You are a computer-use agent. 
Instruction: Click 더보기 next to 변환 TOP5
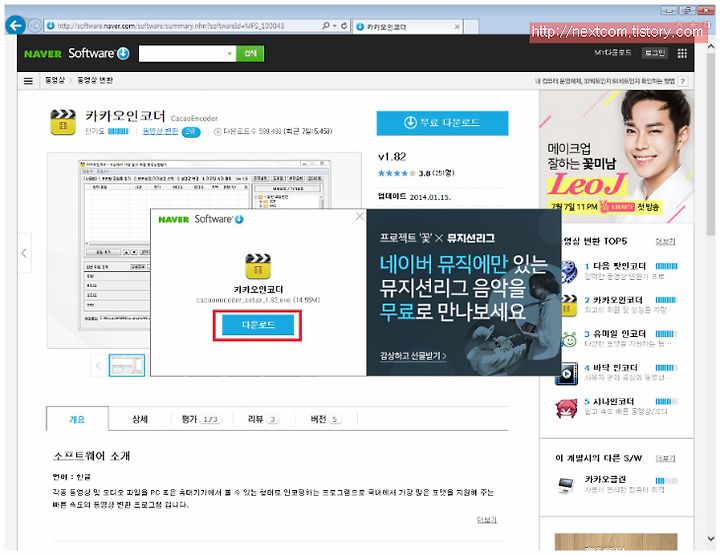coord(665,241)
